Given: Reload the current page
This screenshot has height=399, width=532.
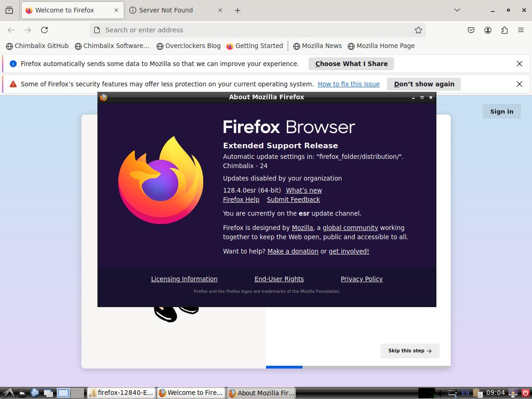Looking at the screenshot, I should [x=44, y=30].
